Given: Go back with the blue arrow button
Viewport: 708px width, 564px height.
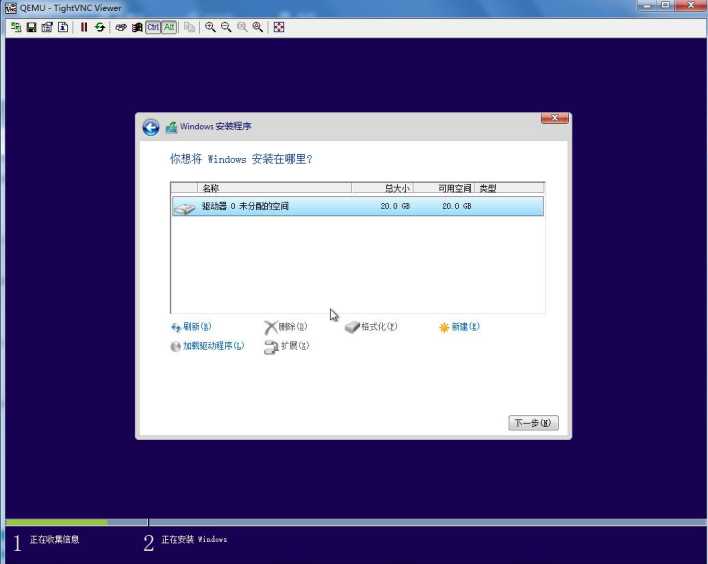Looking at the screenshot, I should point(151,127).
